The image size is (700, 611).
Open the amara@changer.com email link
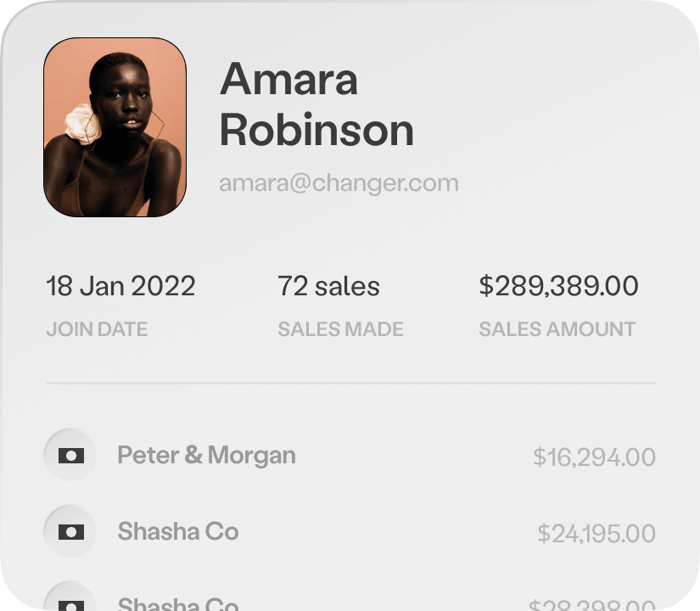click(339, 183)
